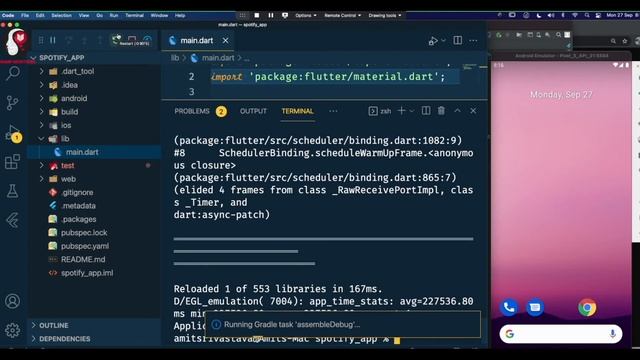Close the main.dart editor tab
The image size is (640, 360).
coord(225,40)
